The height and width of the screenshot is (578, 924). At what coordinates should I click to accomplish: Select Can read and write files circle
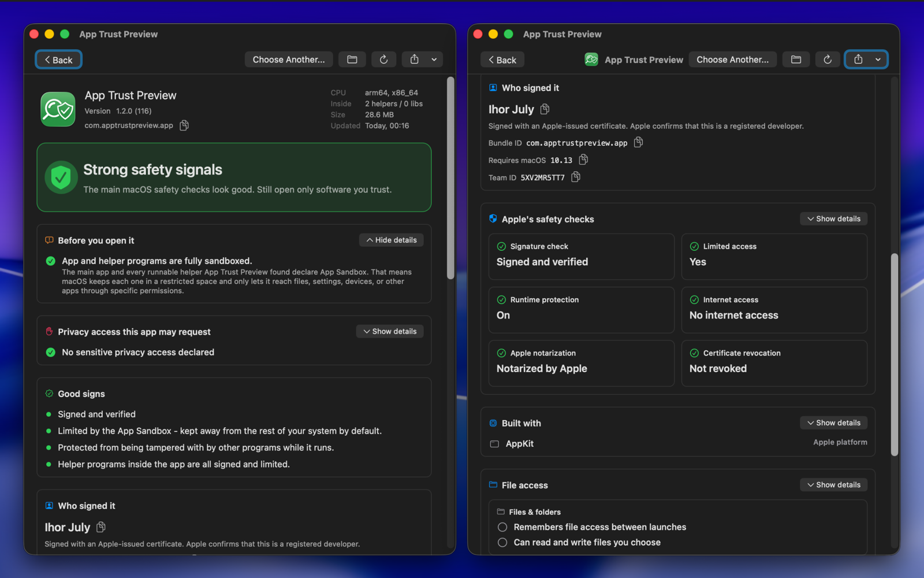pyautogui.click(x=502, y=542)
